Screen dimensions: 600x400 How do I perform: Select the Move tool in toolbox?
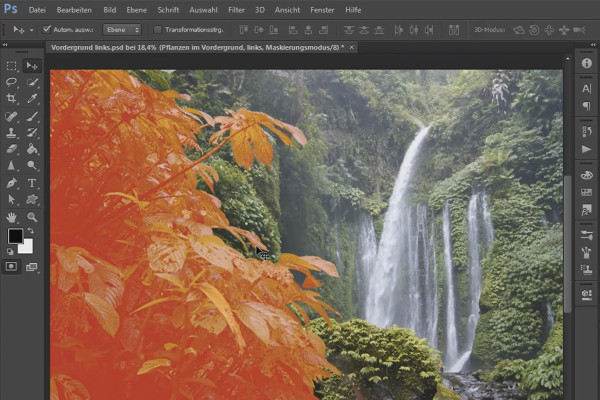[32, 66]
